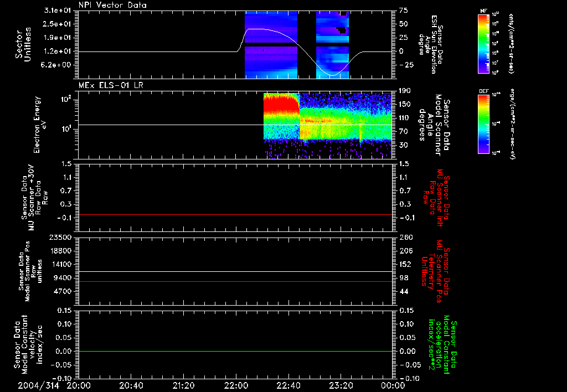
Task: Click the '21:20' time axis label
Action: (184, 385)
